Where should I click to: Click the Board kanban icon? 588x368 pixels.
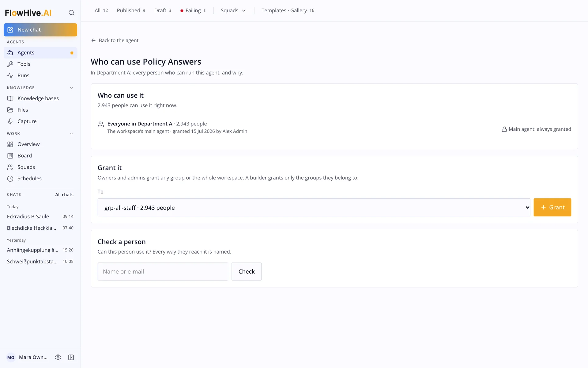(x=10, y=156)
